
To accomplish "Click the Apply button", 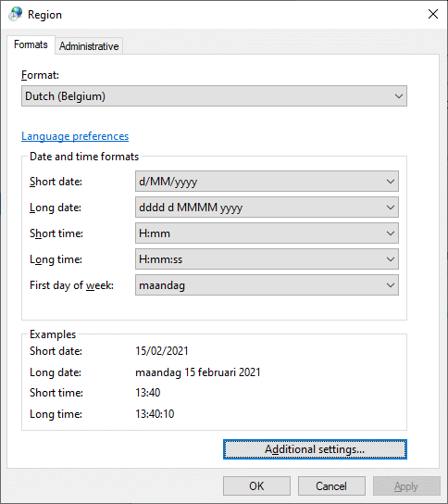I will pos(406,486).
